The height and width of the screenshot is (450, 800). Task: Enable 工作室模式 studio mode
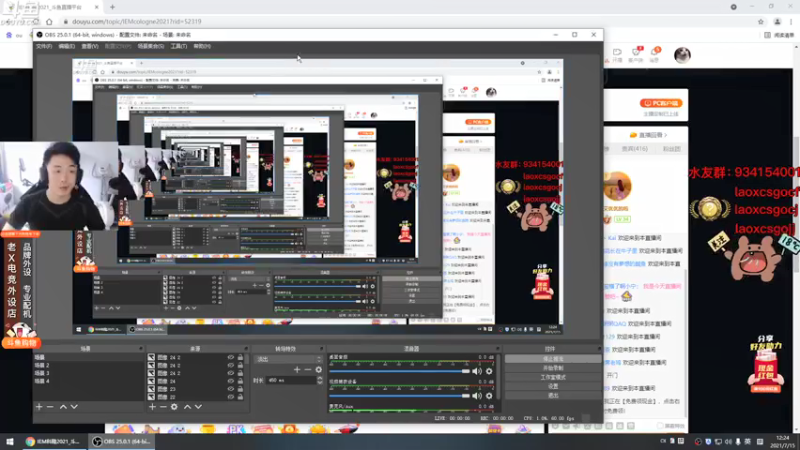click(553, 377)
